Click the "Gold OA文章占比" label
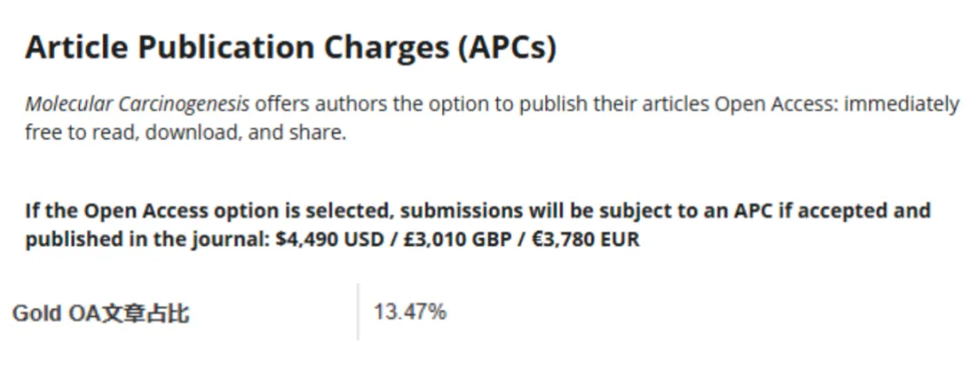 point(100,313)
